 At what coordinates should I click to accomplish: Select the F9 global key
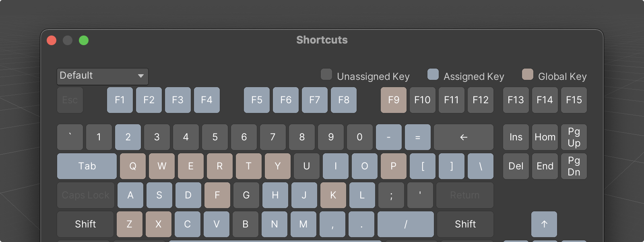point(393,100)
